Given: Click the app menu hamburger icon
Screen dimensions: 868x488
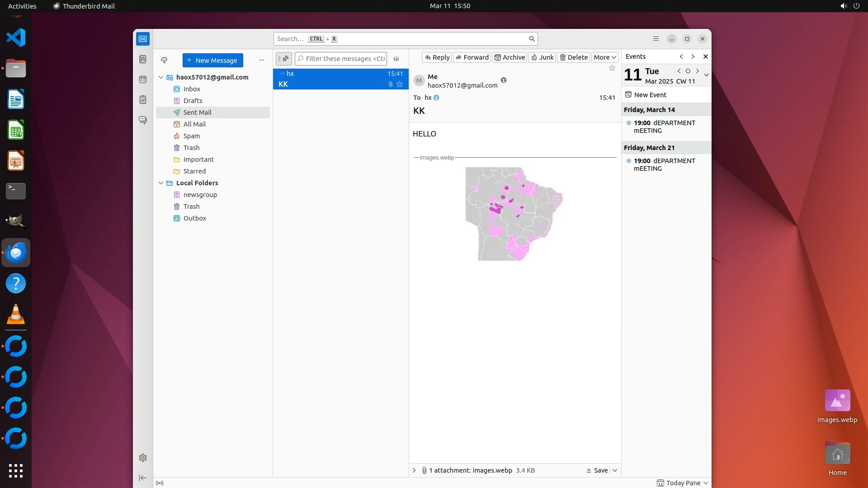Looking at the screenshot, I should pyautogui.click(x=656, y=39).
